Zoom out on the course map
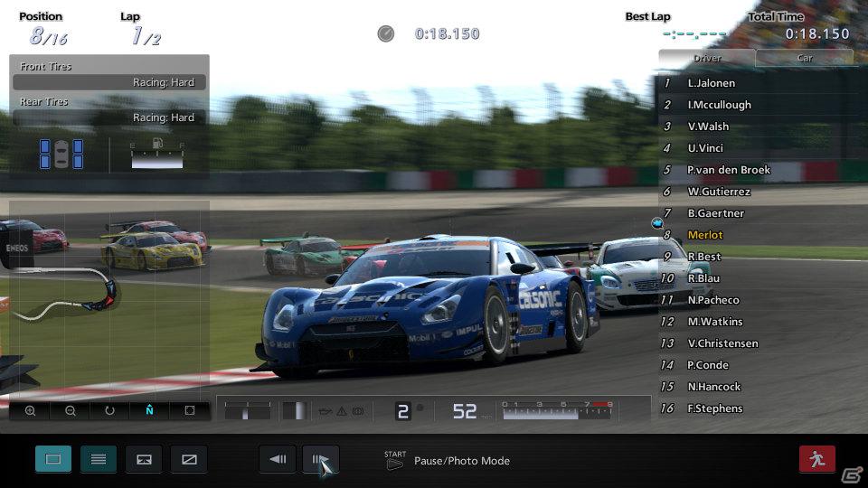Screen dimensions: 868x488 (x=70, y=410)
